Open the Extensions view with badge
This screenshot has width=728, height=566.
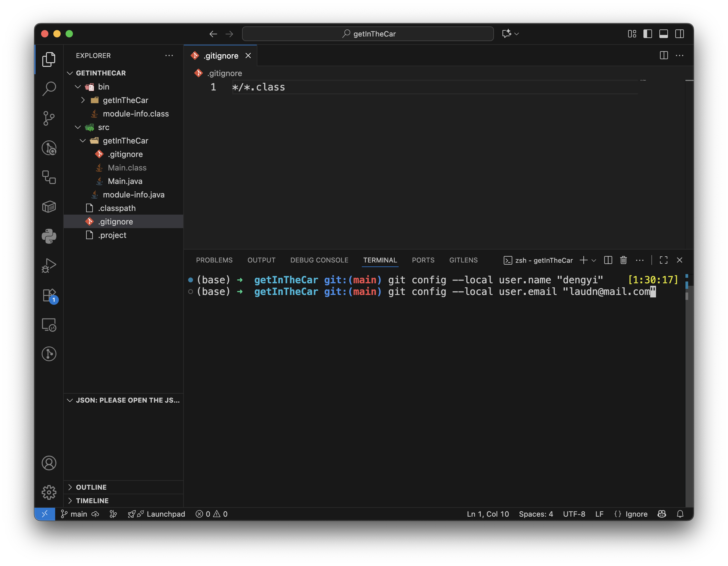pyautogui.click(x=49, y=296)
